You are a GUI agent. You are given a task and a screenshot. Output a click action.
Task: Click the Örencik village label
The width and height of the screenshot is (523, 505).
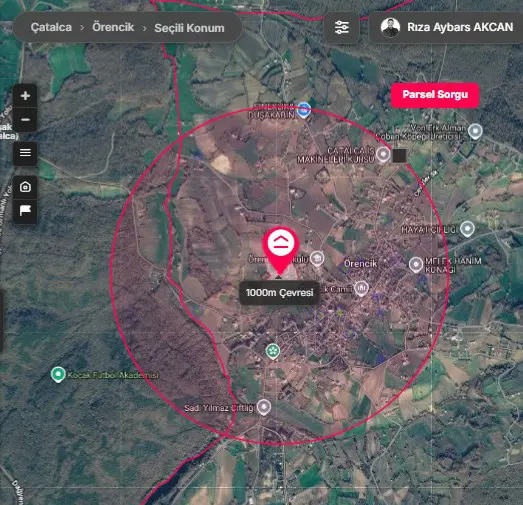click(x=360, y=264)
